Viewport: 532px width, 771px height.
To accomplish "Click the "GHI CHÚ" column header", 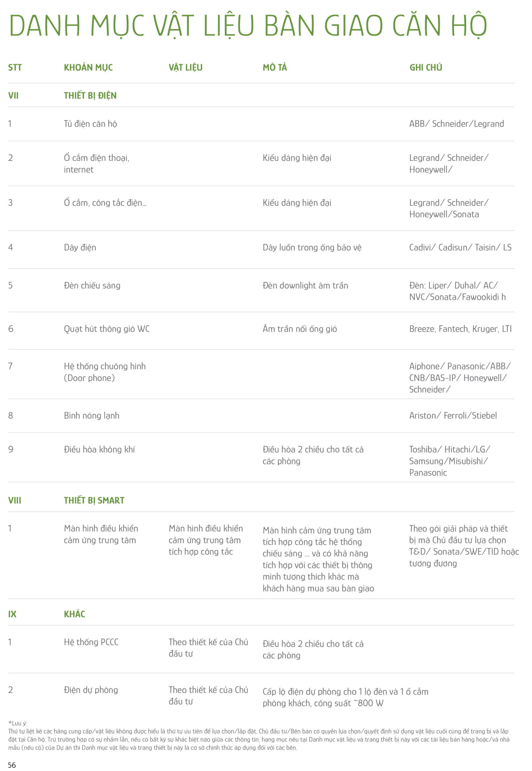I will pos(426,68).
